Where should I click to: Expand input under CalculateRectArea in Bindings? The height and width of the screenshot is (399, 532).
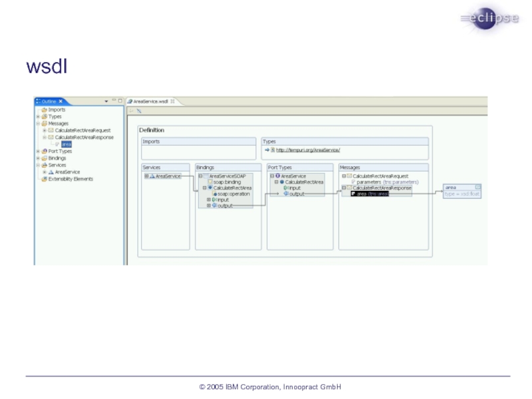(x=208, y=199)
